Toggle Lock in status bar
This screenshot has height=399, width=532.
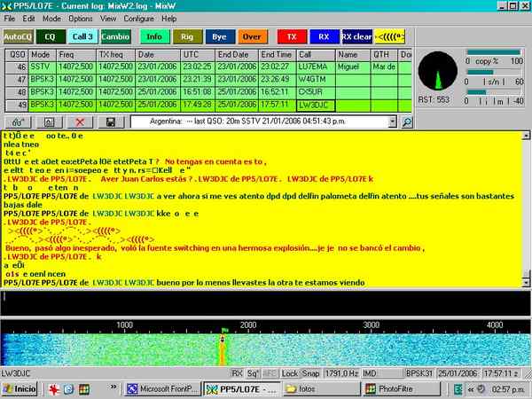[289, 373]
